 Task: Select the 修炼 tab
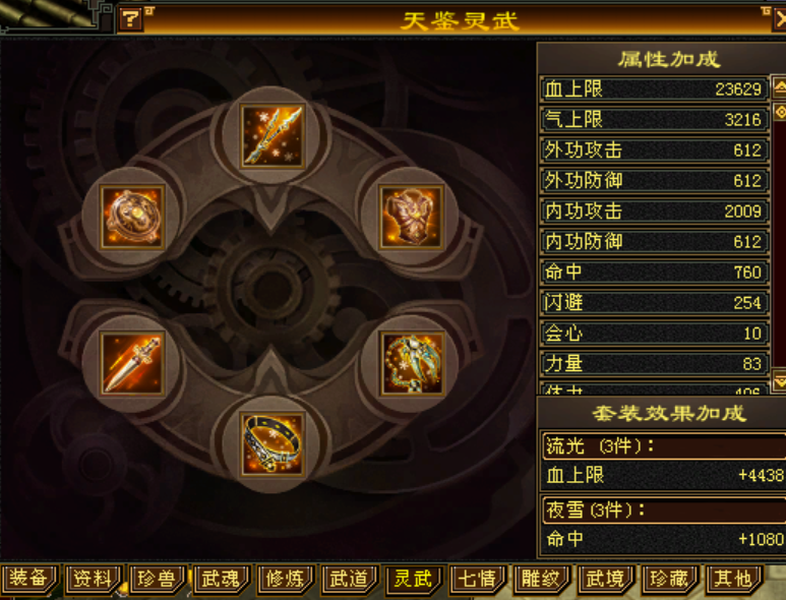[285, 579]
